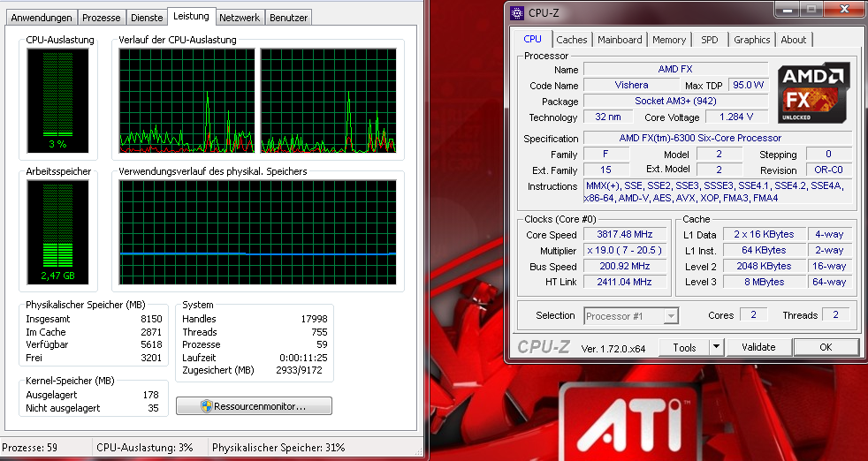Select the Leistung tab
This screenshot has width=868, height=461.
click(x=191, y=16)
